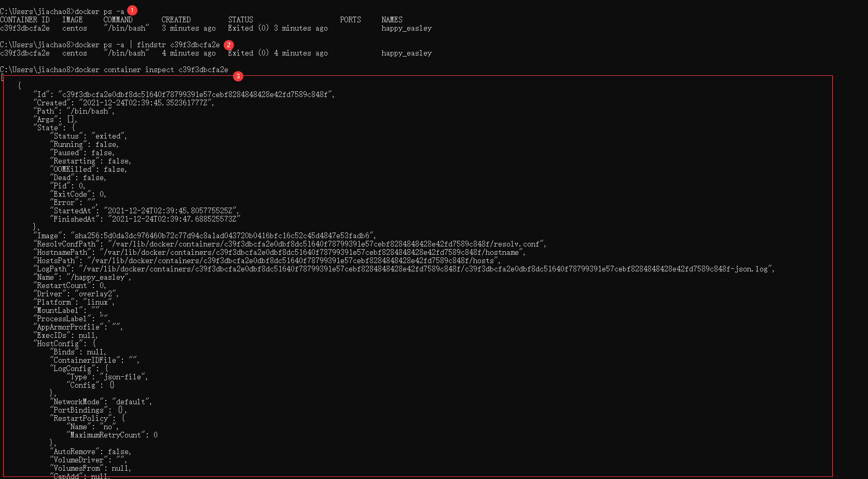
Task: Click the "Type": "json-file" line
Action: tap(107, 377)
